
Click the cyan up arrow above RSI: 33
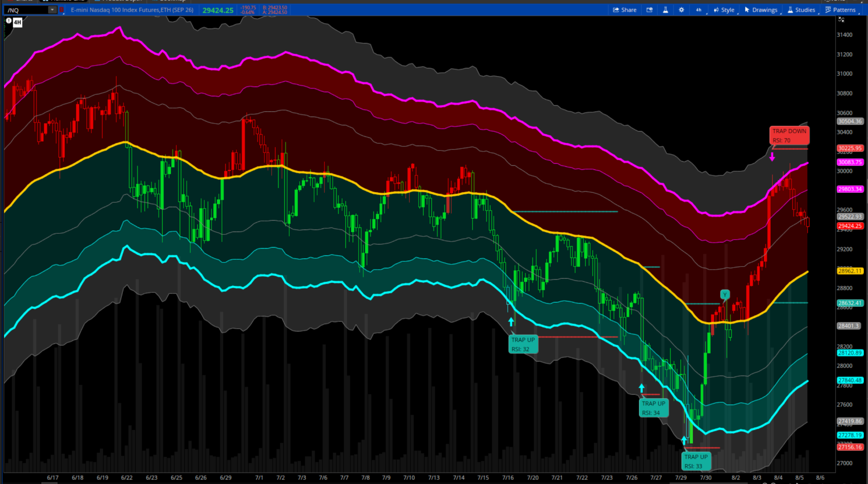(x=684, y=440)
